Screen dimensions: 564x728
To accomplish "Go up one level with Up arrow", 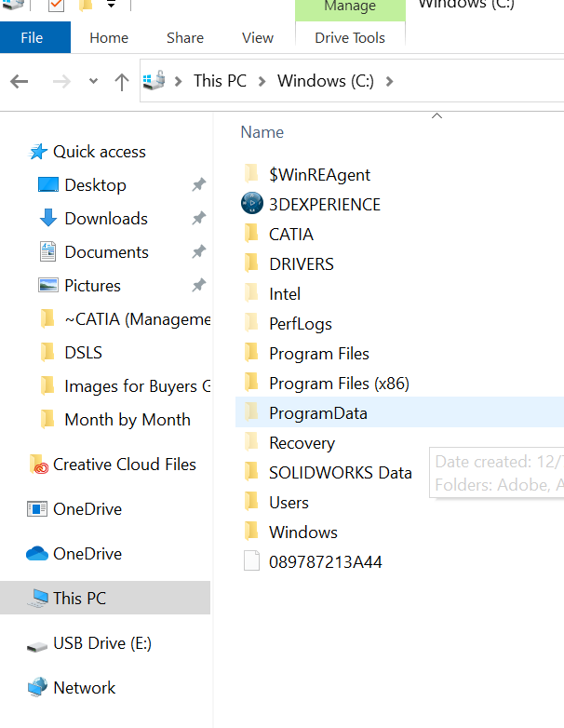I will pos(122,82).
